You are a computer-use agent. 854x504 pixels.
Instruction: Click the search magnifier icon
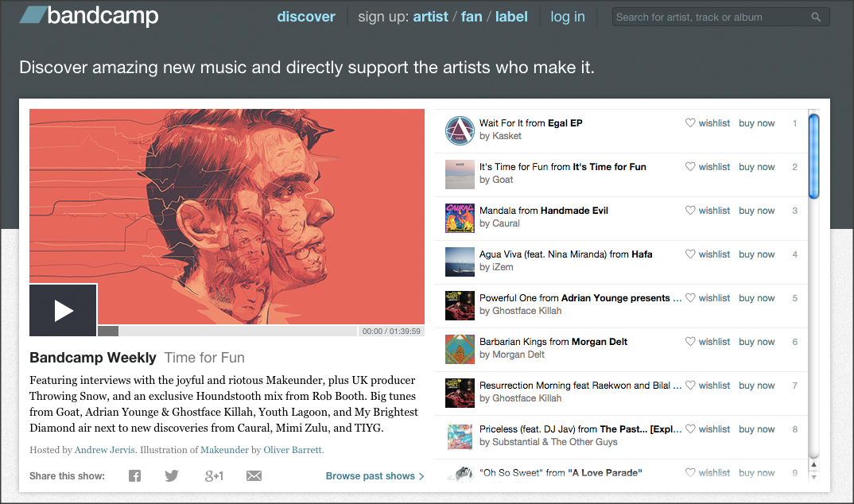point(816,17)
